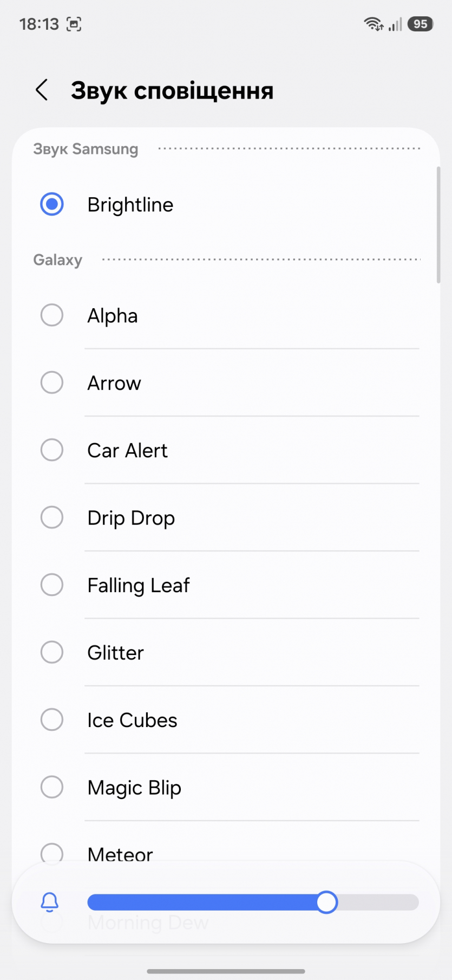Choose the Alpha notification sound
Image resolution: width=452 pixels, height=980 pixels.
[x=52, y=315]
